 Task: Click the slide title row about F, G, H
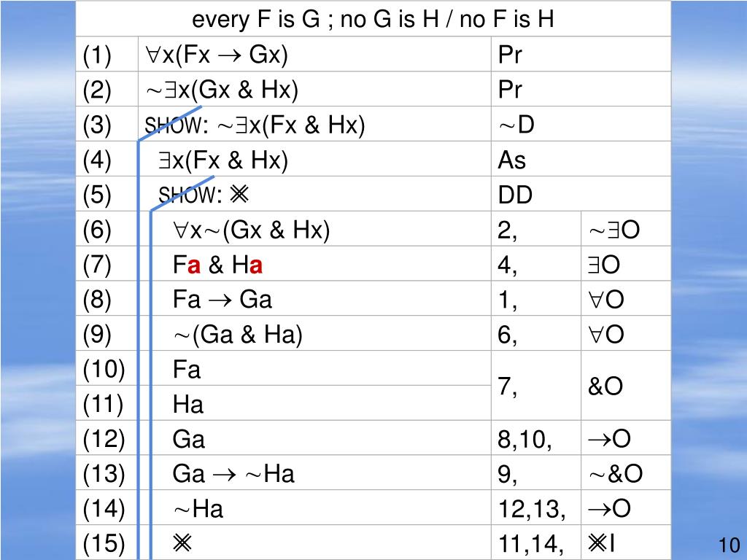coord(373,19)
